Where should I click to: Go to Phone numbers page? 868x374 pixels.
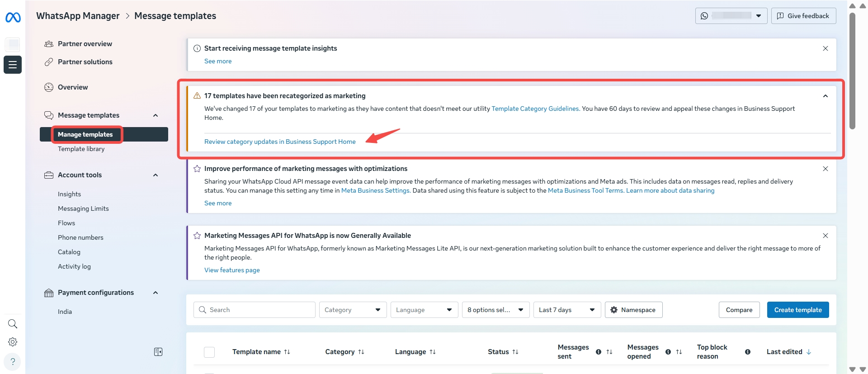coord(80,237)
